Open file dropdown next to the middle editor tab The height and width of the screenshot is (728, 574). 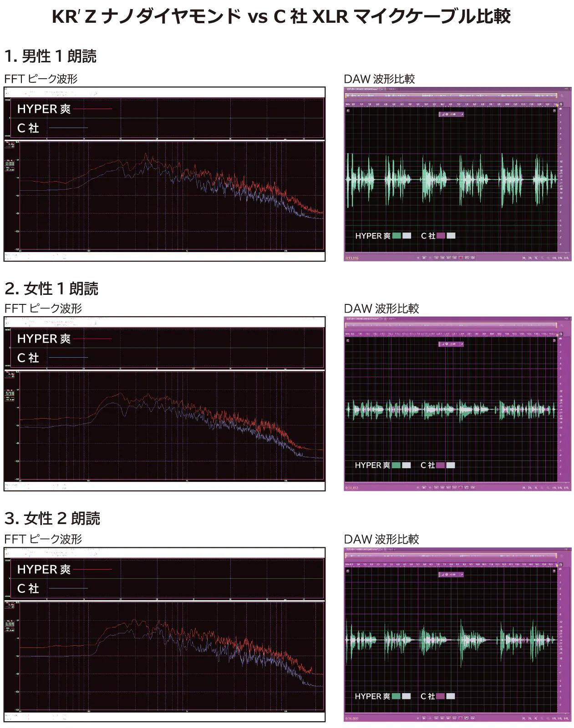[382, 319]
